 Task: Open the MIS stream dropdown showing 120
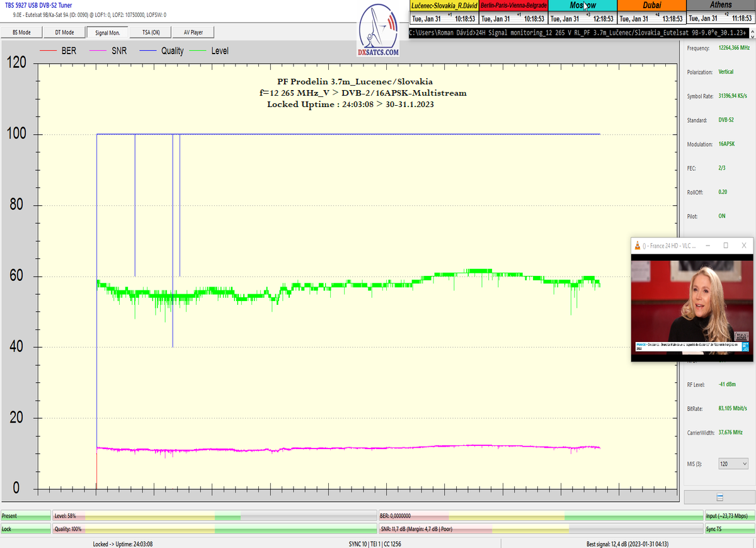733,464
